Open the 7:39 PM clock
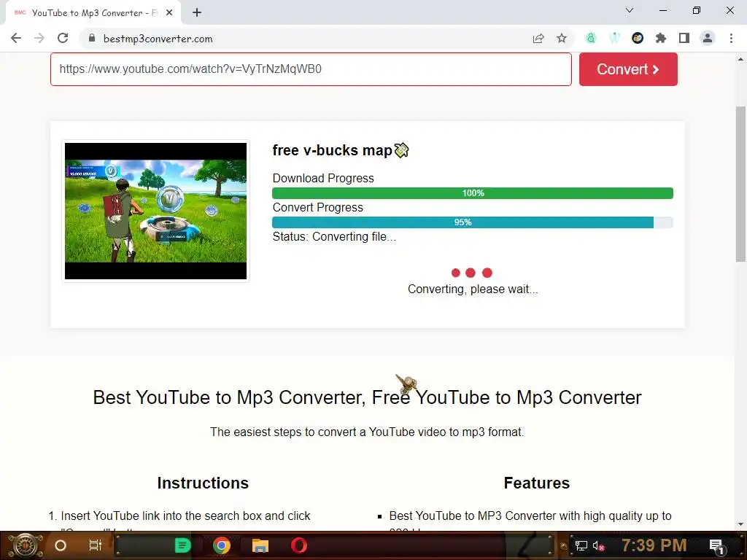Screen dimensions: 747x560 pos(654,545)
